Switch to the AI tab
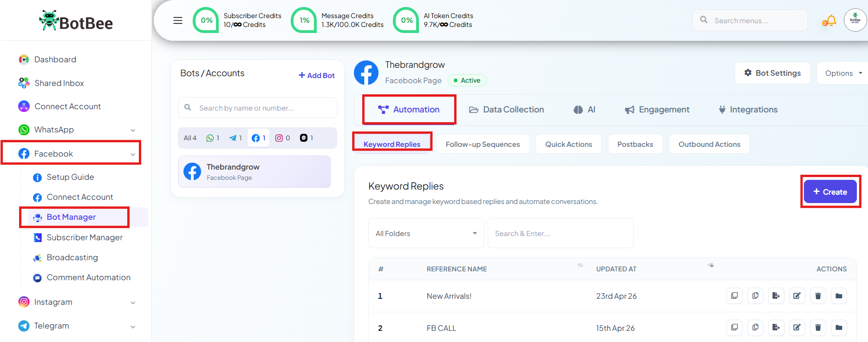Screen dimensions: 868x342 point(584,110)
